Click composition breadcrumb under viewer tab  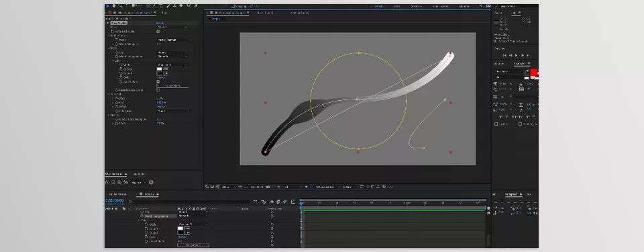click(x=215, y=19)
